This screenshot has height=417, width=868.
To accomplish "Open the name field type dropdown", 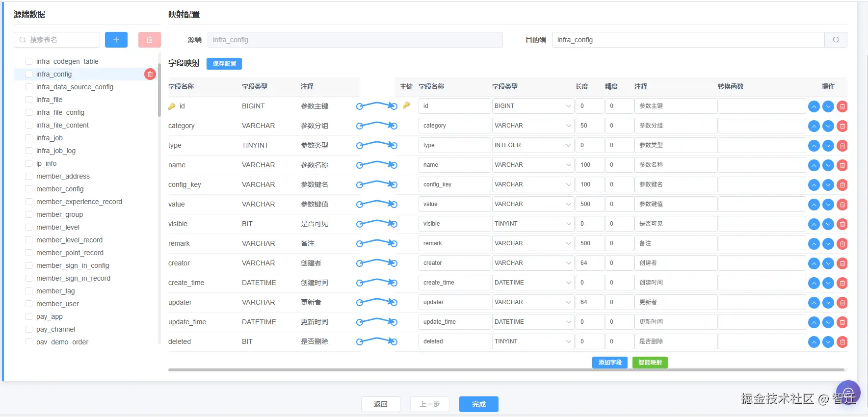I will (x=533, y=165).
